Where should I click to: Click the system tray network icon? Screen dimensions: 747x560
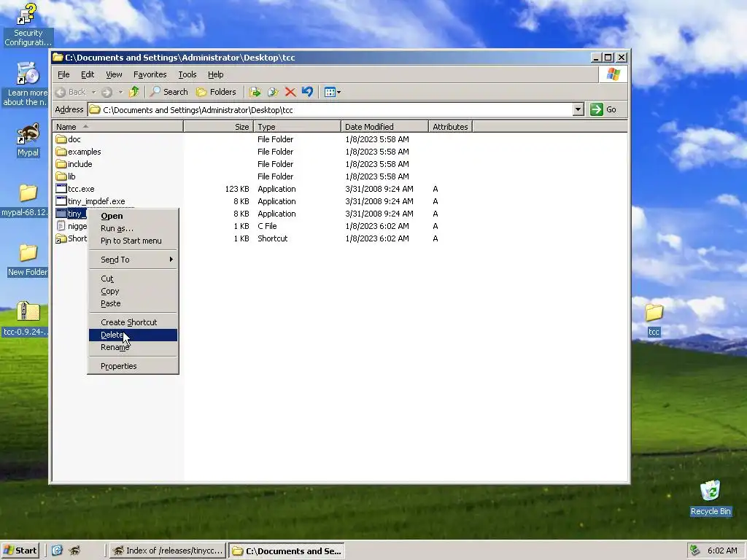pyautogui.click(x=695, y=551)
